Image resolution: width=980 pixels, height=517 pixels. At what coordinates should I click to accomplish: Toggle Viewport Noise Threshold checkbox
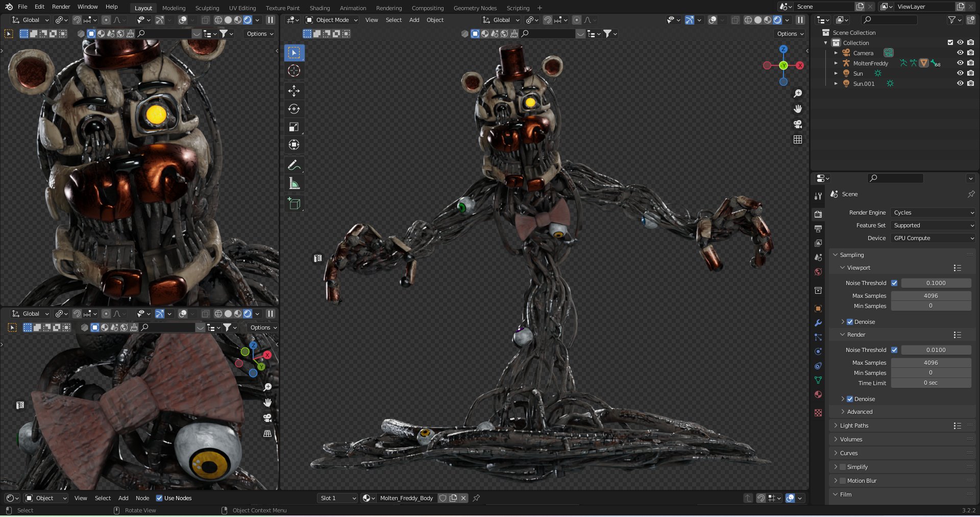[x=894, y=283]
